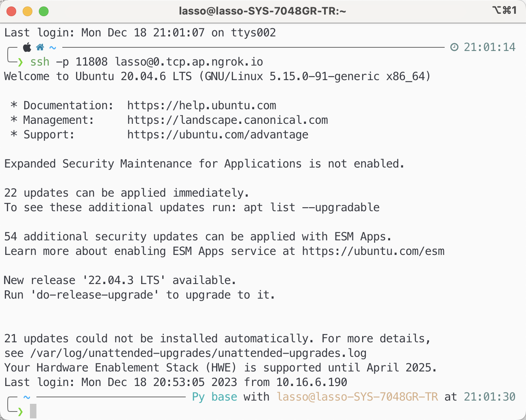Click the clock icon beside 21:01:14
The image size is (526, 420).
[454, 47]
